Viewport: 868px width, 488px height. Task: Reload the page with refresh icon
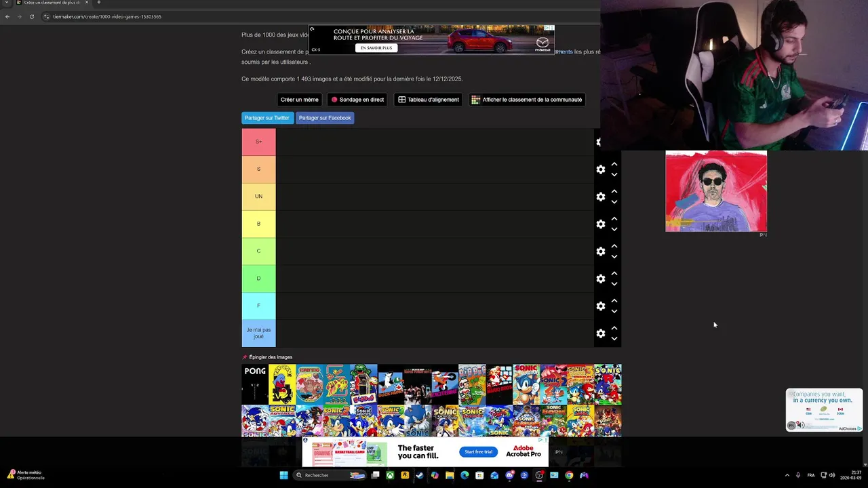pyautogui.click(x=31, y=16)
